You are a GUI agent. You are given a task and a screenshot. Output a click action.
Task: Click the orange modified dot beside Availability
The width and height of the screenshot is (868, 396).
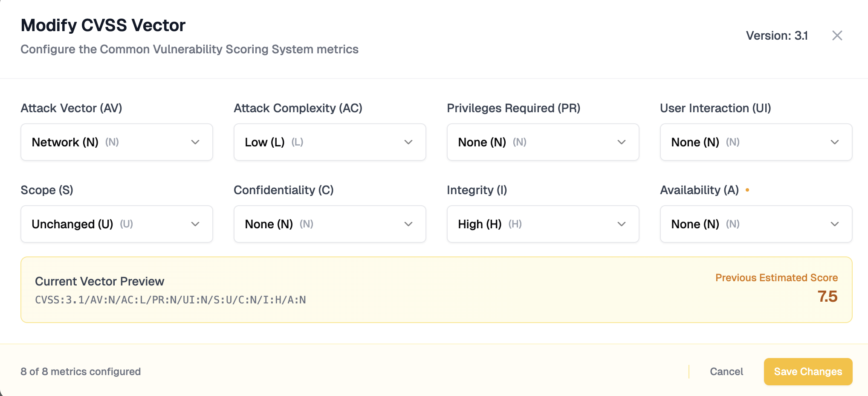tap(747, 190)
